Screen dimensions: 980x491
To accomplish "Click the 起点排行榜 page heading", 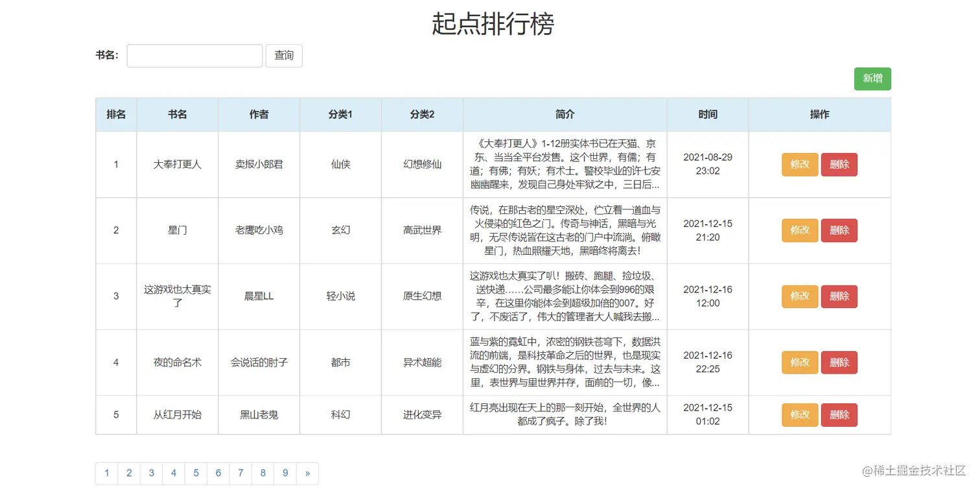I will point(493,25).
